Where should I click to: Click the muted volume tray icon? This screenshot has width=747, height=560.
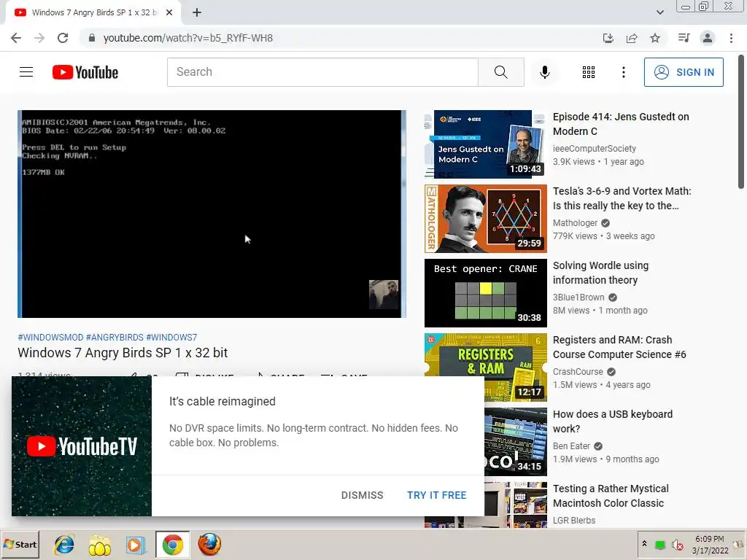pos(677,545)
